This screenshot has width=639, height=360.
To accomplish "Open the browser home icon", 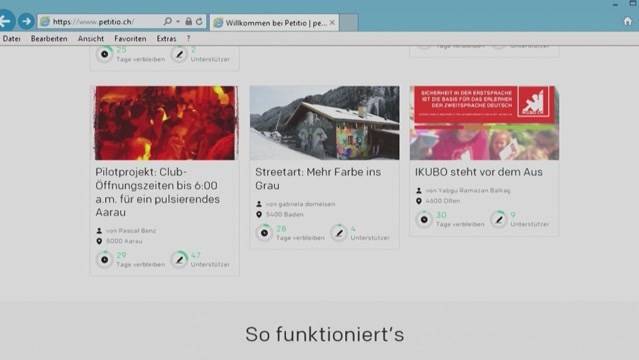I will coord(628,21).
